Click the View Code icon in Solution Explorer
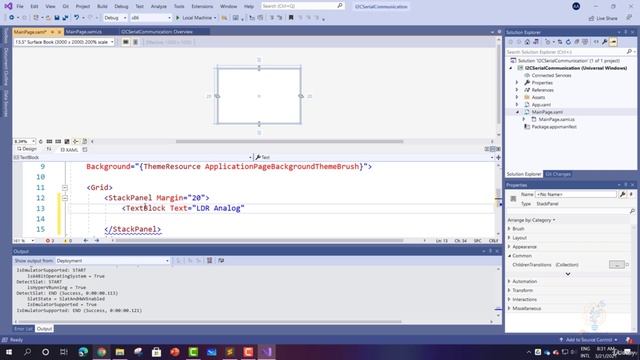The image size is (640, 360). pos(596,42)
